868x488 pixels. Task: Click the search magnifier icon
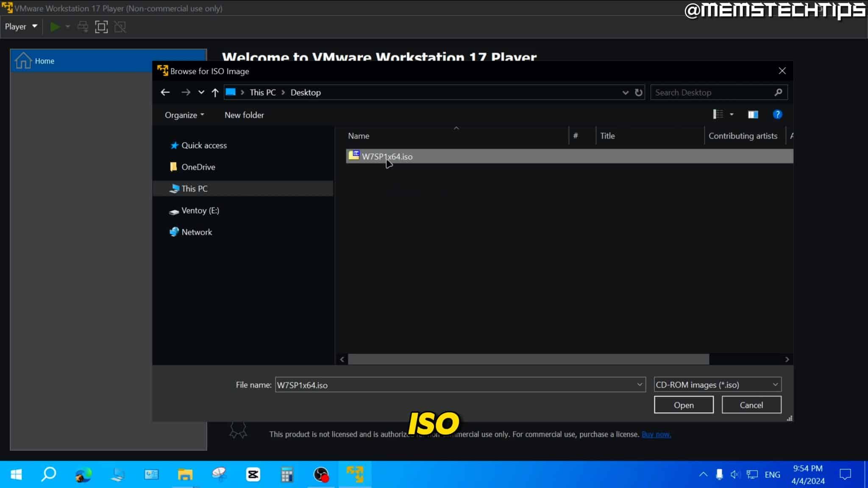[778, 92]
